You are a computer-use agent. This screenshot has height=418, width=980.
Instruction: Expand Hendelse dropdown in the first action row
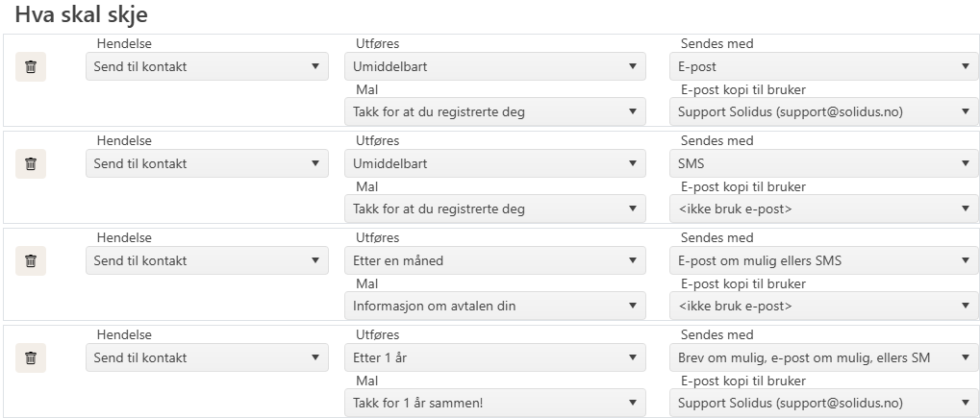coord(207,66)
